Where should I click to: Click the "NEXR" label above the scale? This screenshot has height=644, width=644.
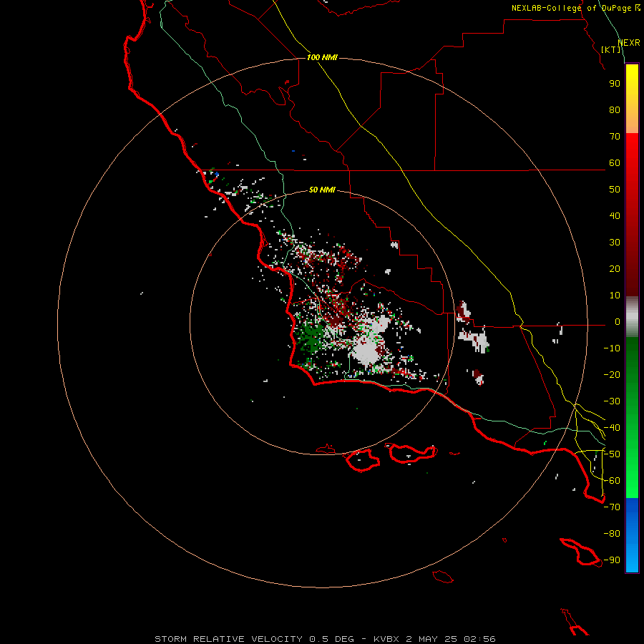click(629, 43)
